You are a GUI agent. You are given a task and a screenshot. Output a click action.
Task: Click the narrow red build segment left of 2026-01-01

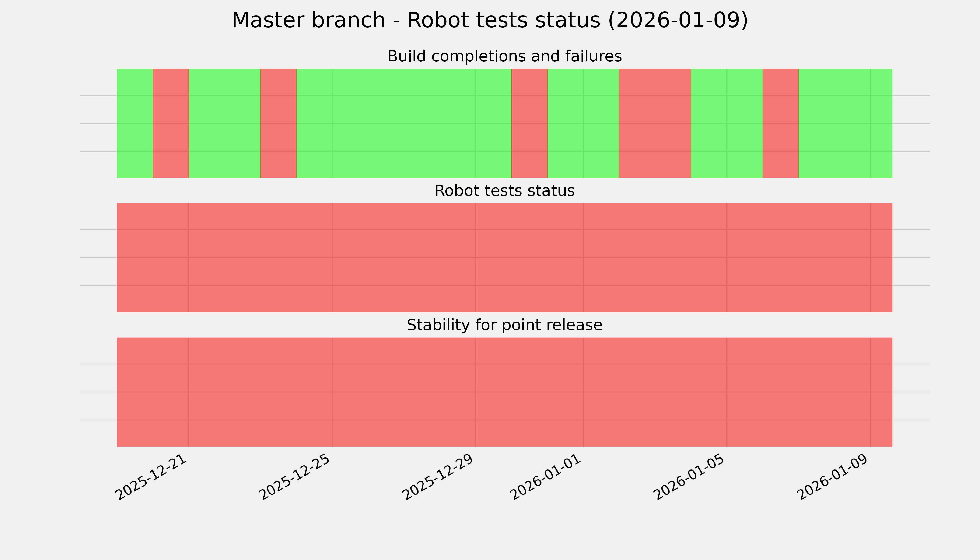pos(529,123)
